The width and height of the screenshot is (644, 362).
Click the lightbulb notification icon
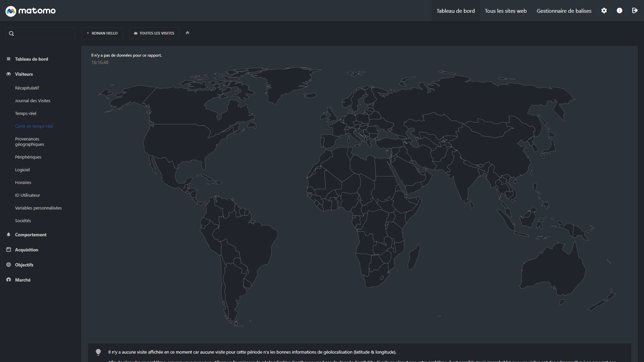point(98,352)
